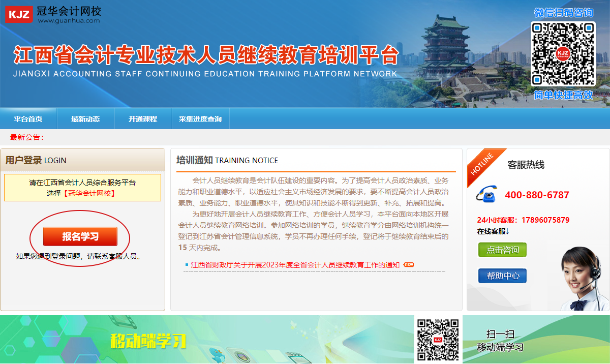
Task: Click the blue 帮助中心 button
Action: 502,276
